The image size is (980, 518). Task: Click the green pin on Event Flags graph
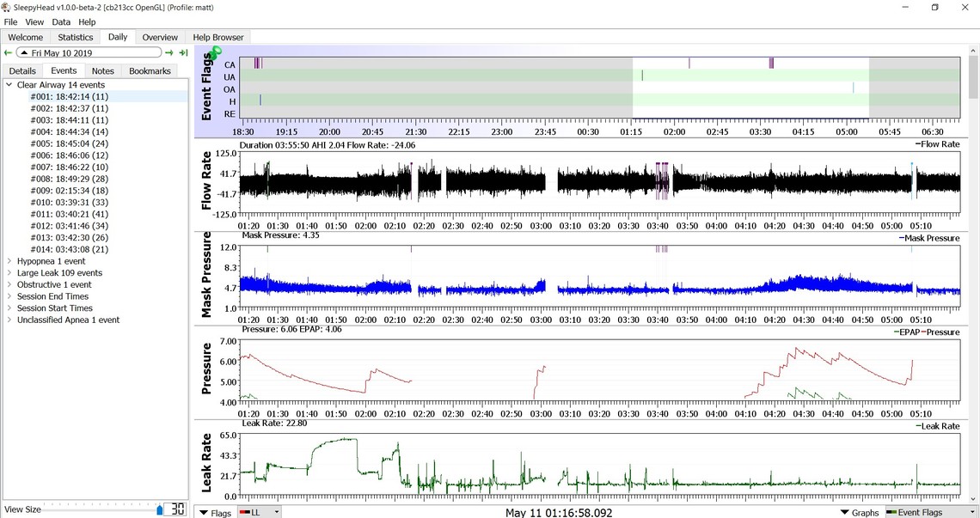(215, 53)
